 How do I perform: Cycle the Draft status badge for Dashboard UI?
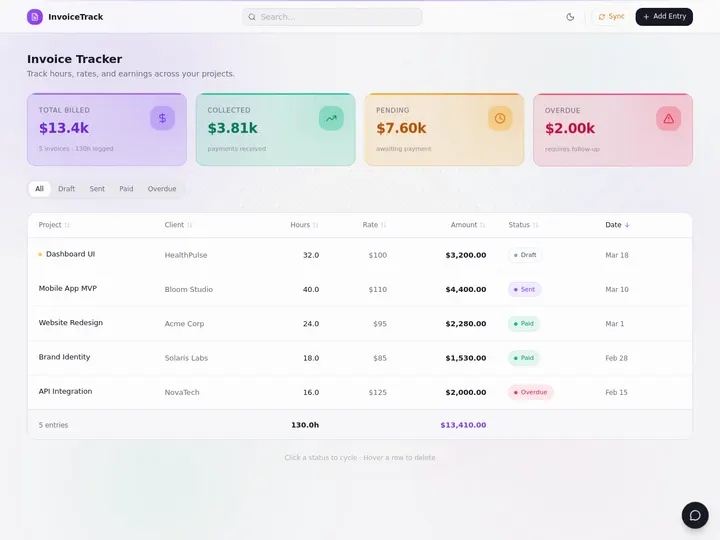[525, 255]
